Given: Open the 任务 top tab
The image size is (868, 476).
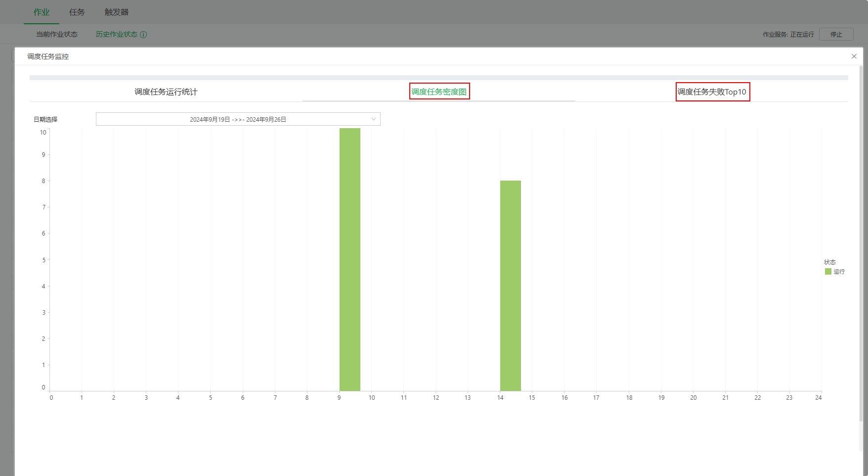Looking at the screenshot, I should tap(77, 12).
